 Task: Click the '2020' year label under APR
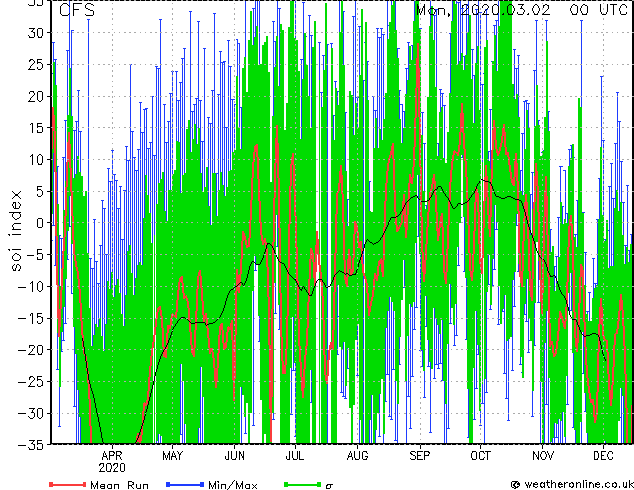pyautogui.click(x=112, y=468)
